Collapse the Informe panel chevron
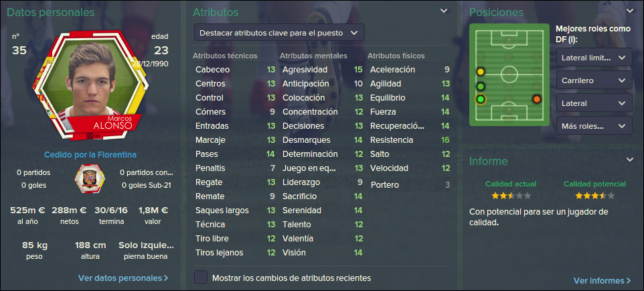Screen dimensions: 644x291 click(630, 160)
